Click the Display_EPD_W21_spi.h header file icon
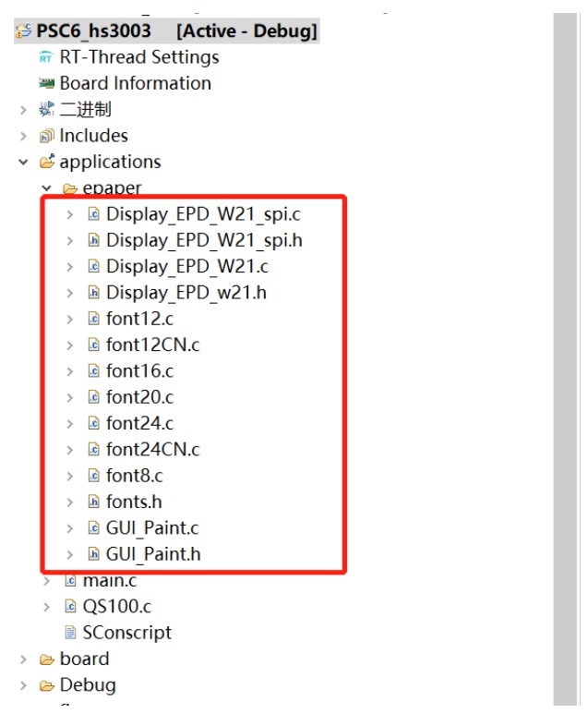 93,241
